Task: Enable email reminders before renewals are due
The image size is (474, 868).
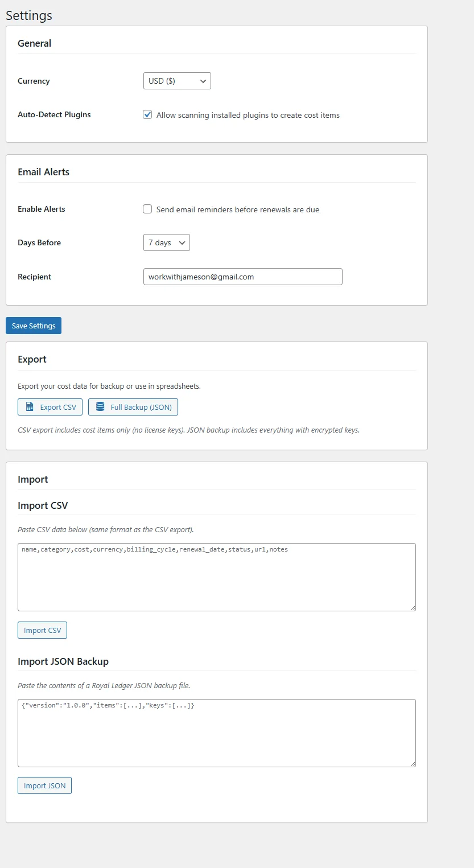Action: (x=147, y=209)
